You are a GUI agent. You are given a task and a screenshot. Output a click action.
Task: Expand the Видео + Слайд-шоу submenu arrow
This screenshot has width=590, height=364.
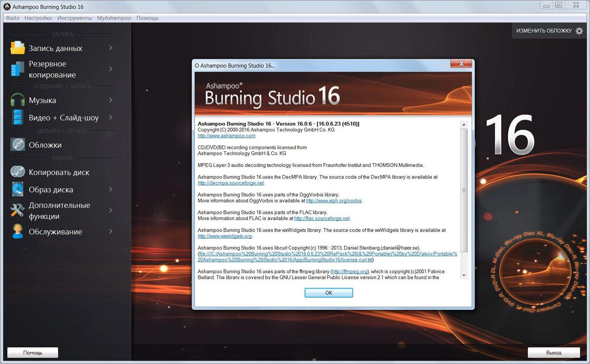click(111, 117)
